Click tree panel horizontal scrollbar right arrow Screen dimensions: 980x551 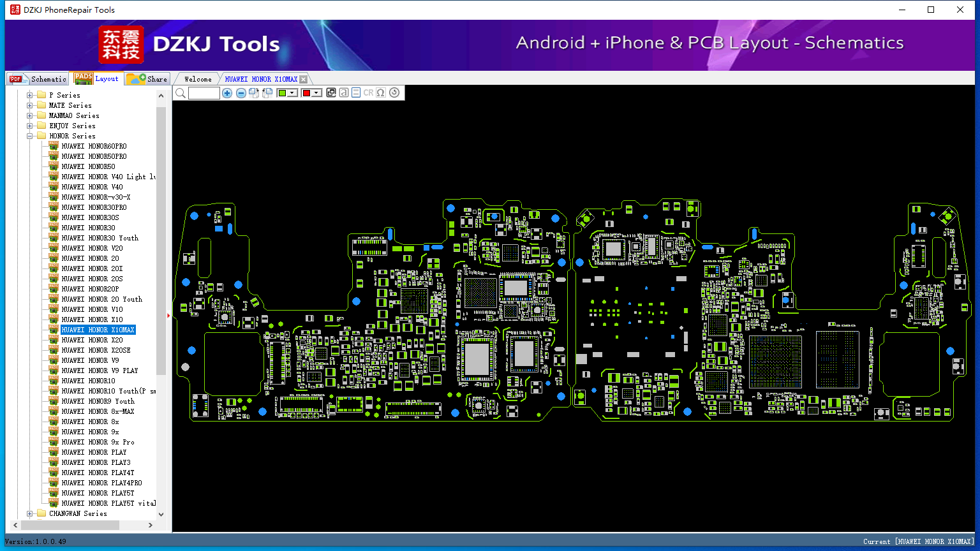tap(151, 525)
